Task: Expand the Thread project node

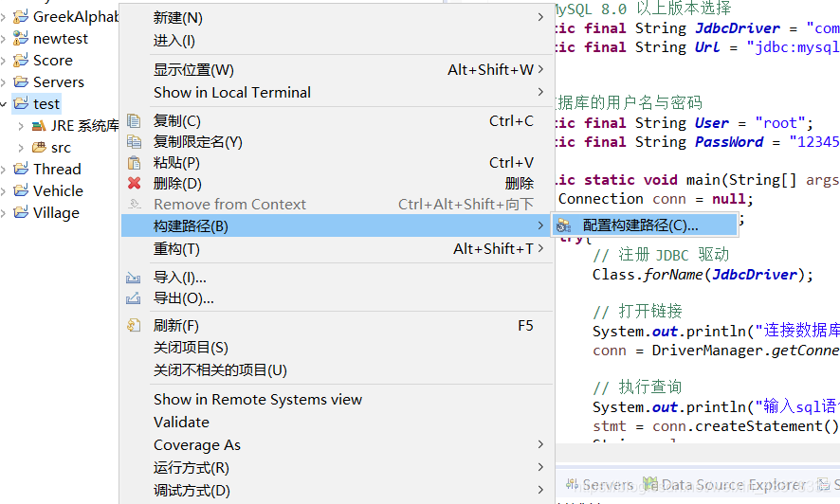Action: click(3, 170)
